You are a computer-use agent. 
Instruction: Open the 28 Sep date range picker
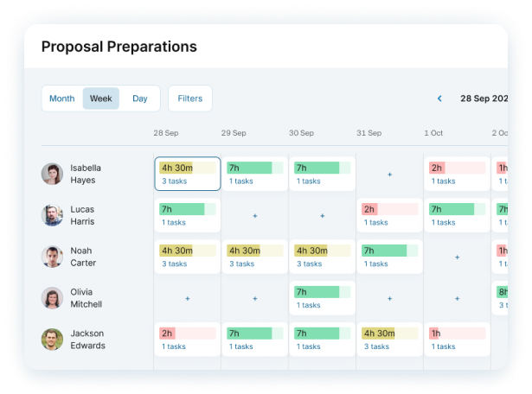point(484,98)
